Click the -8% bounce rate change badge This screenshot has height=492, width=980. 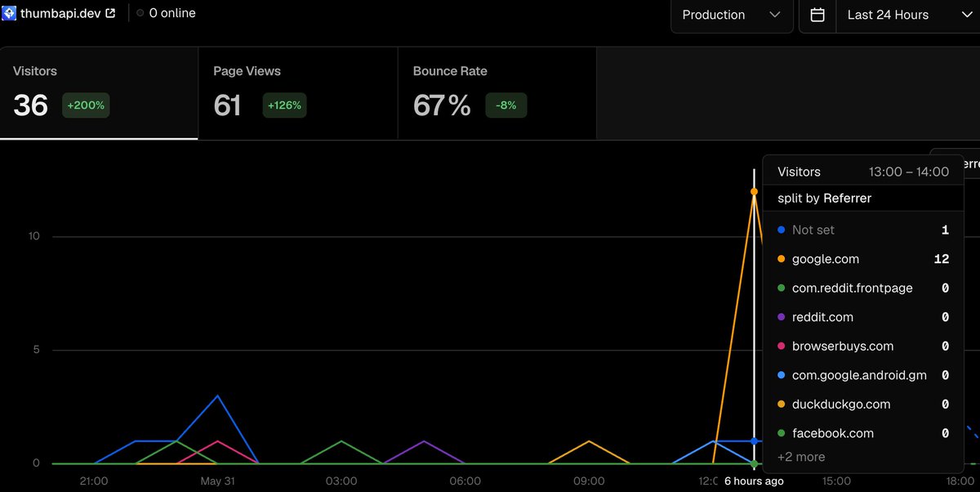click(x=506, y=105)
